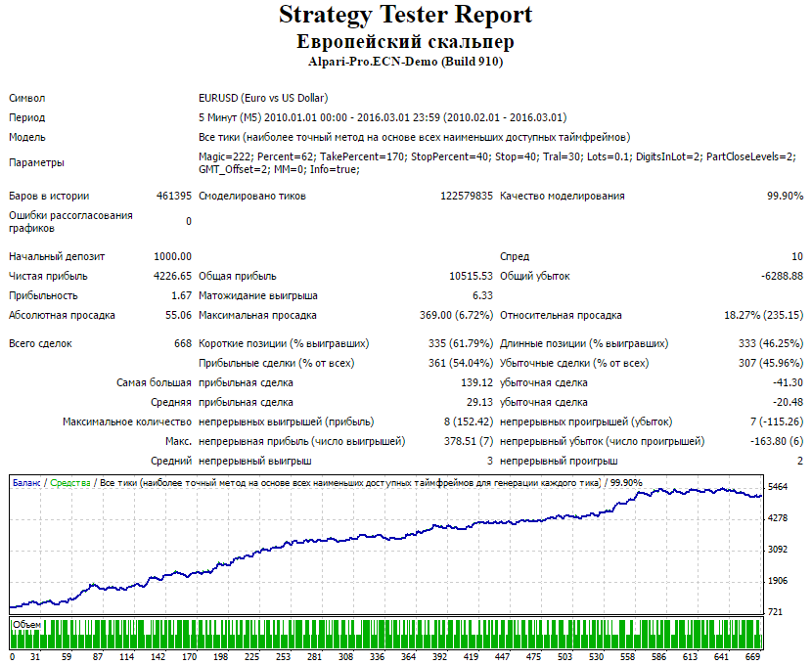Click the trade number axis label '669'
Viewport: 812px width, 665px height.
pos(752,657)
